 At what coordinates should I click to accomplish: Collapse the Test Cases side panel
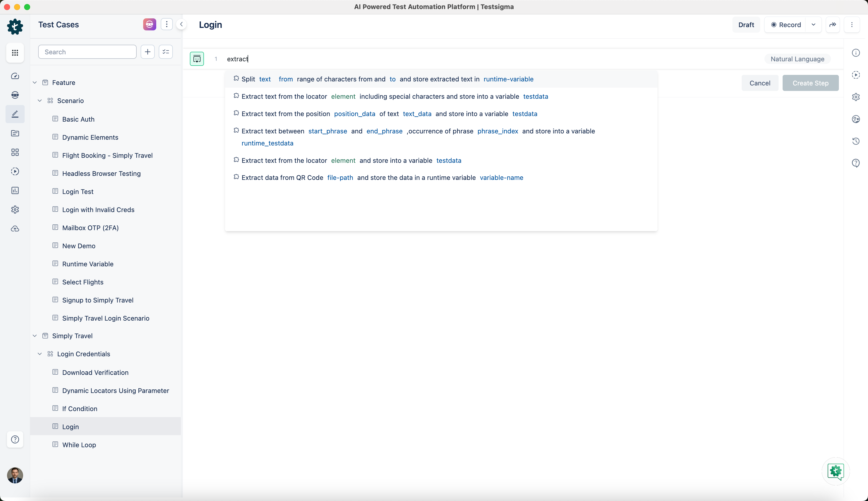(181, 24)
